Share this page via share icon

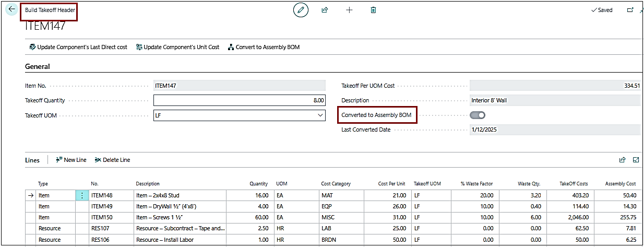325,10
